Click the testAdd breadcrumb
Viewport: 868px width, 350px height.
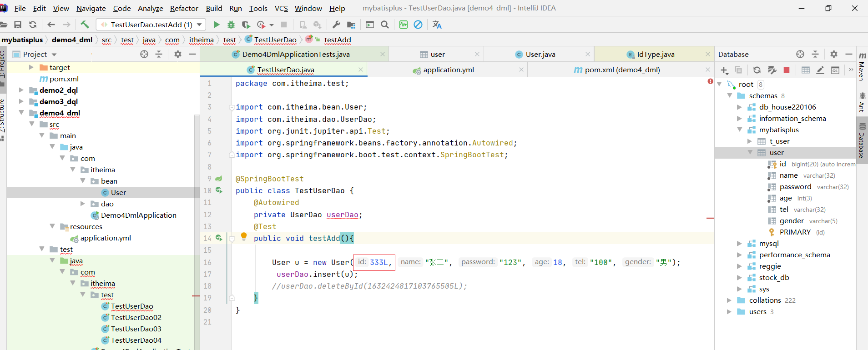coord(338,40)
